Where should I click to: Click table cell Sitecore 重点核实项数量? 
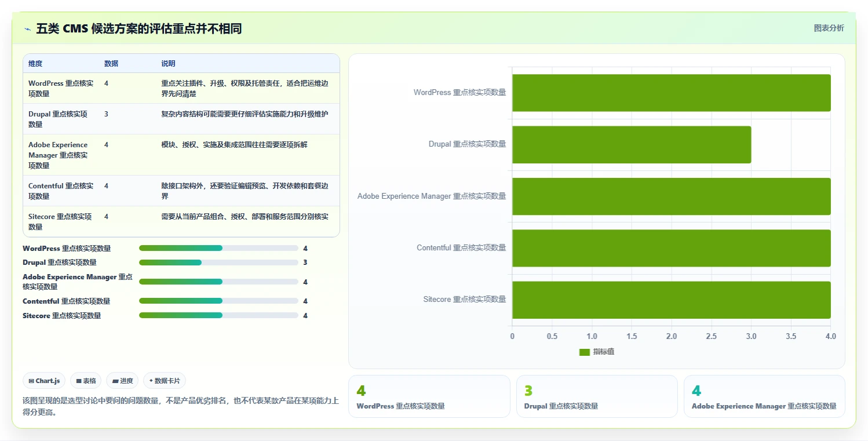click(60, 221)
